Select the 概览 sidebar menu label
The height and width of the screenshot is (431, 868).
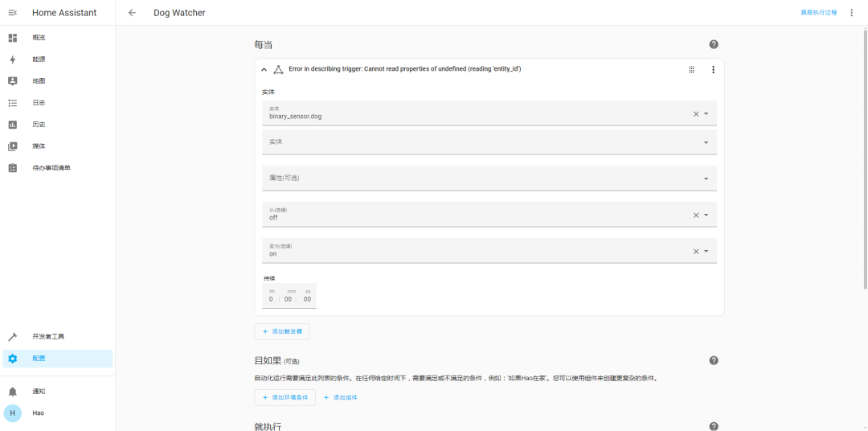39,38
